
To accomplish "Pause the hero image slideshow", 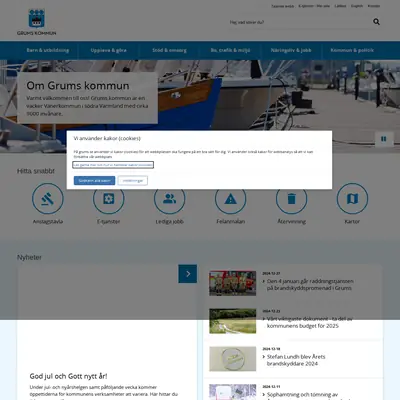I will (x=384, y=139).
